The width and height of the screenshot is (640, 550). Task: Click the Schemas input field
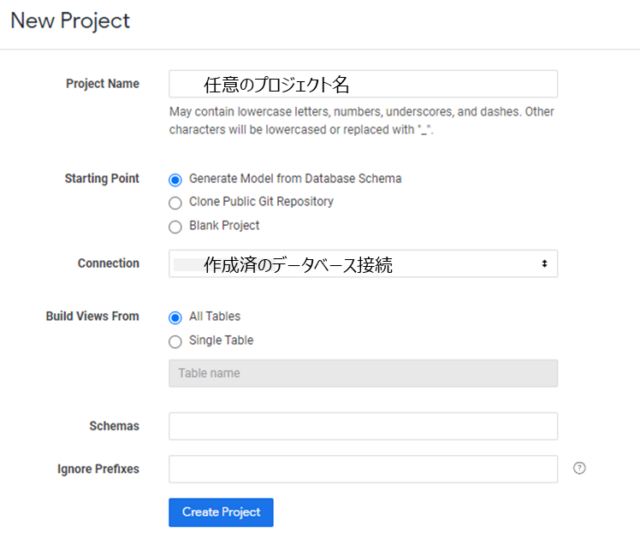(363, 426)
